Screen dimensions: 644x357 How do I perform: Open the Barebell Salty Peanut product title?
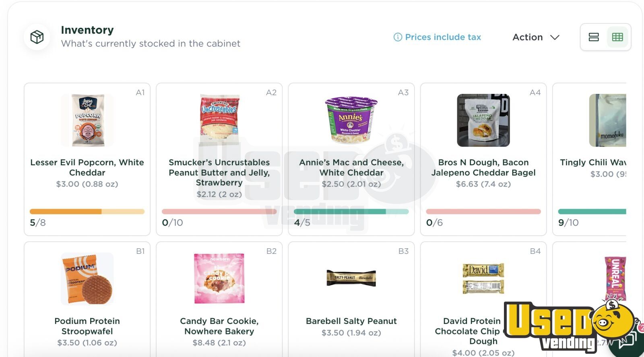click(351, 321)
